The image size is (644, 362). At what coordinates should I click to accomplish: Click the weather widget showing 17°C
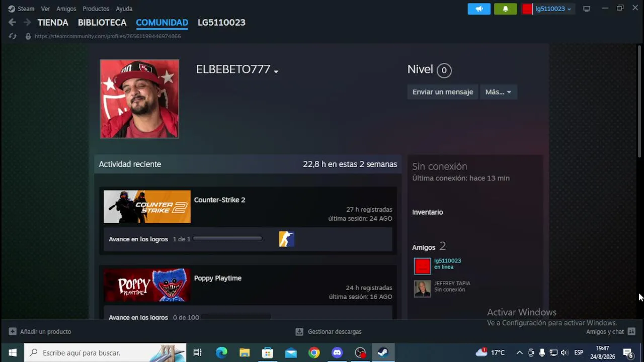point(490,352)
